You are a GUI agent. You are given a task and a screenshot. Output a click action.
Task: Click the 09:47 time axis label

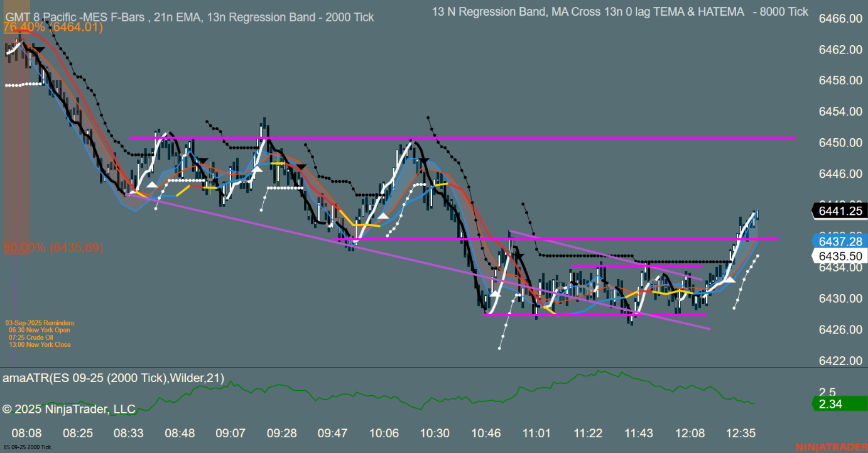coord(333,434)
